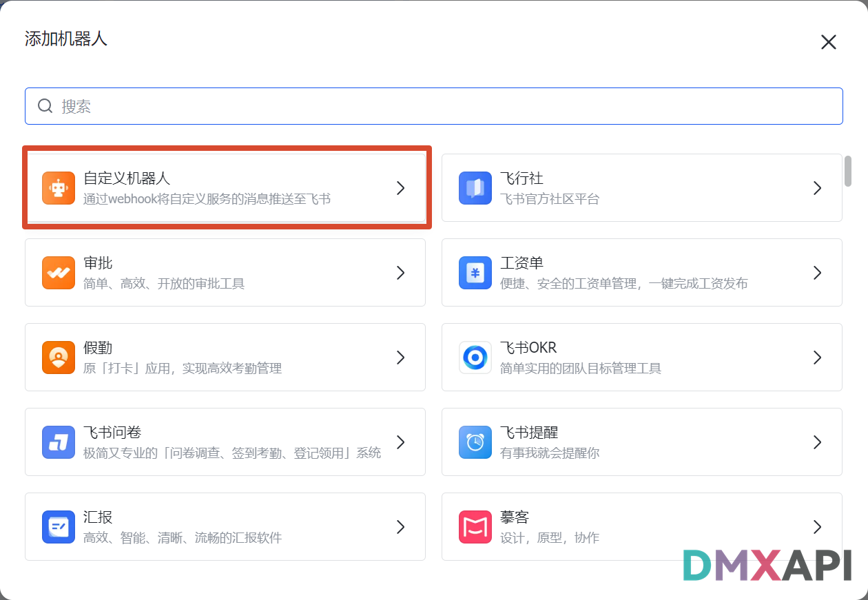This screenshot has height=600, width=868.
Task: Click the 飞书官方社区平台 description
Action: coord(550,199)
